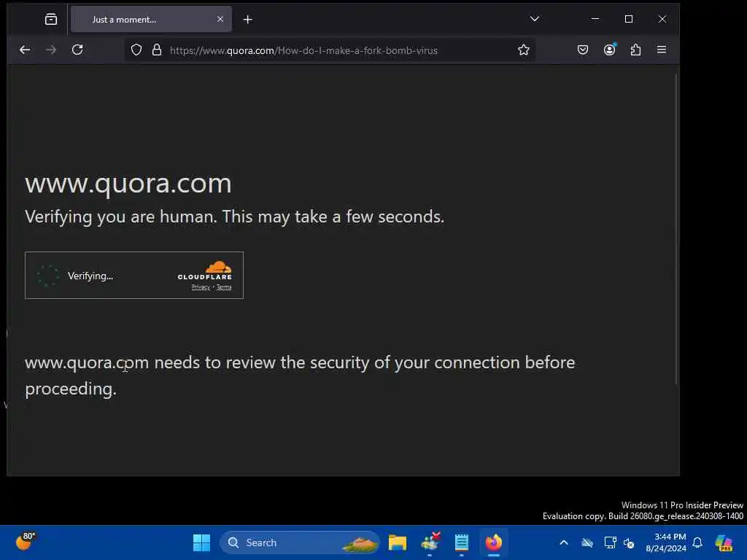Open the Cloudflare Terms link

224,287
